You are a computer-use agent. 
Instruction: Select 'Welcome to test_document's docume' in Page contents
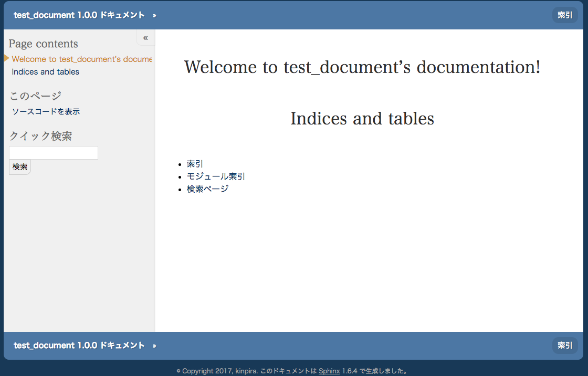tap(81, 59)
